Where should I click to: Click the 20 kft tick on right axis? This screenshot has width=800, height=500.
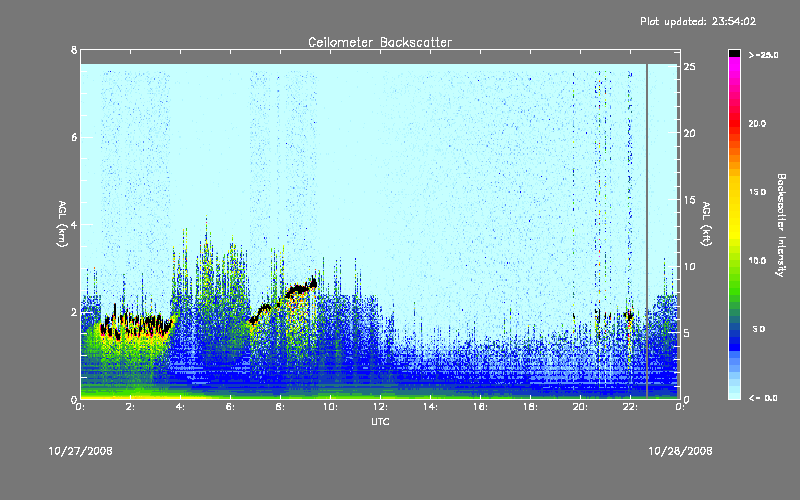point(690,134)
